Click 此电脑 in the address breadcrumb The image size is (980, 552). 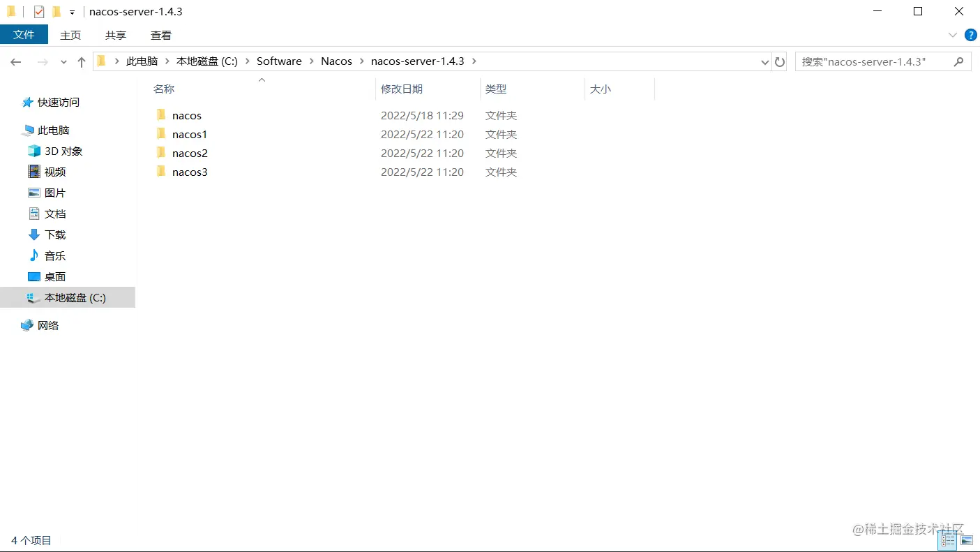142,61
